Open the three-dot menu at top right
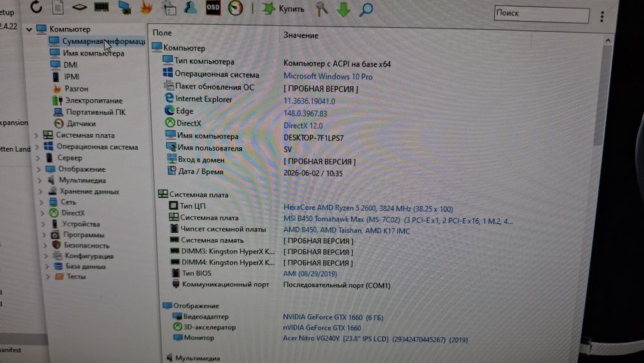The image size is (644, 363). pyautogui.click(x=601, y=17)
